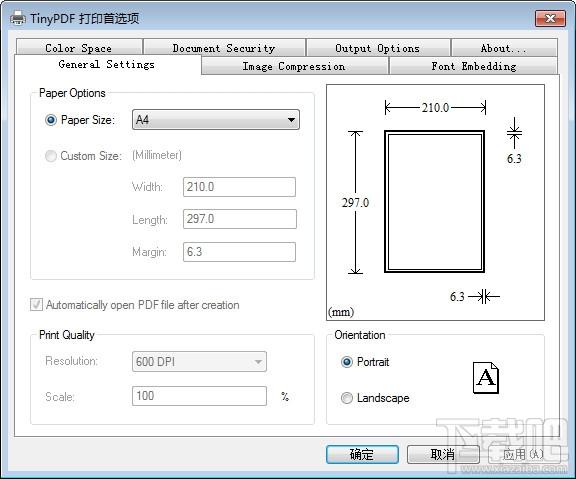Click the (mm) label in preview
This screenshot has height=479, width=576.
[x=341, y=312]
